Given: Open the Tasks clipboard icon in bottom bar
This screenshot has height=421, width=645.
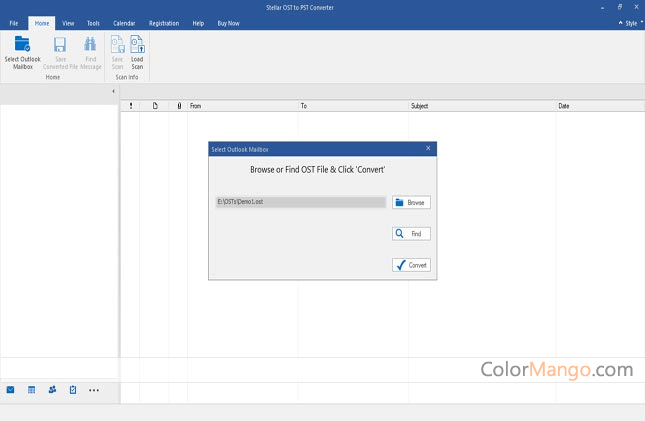Looking at the screenshot, I should (x=73, y=390).
